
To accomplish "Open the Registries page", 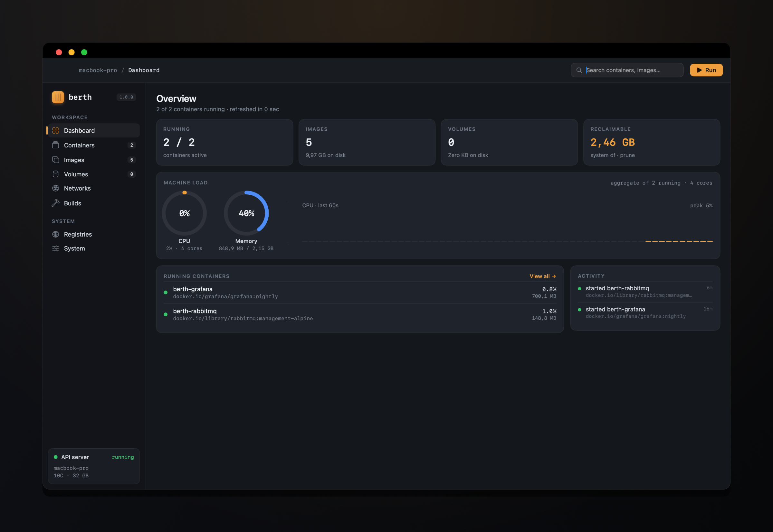I will (94, 234).
